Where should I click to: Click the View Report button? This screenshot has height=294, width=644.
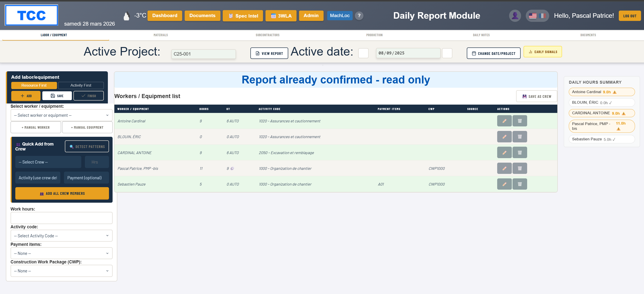click(269, 54)
